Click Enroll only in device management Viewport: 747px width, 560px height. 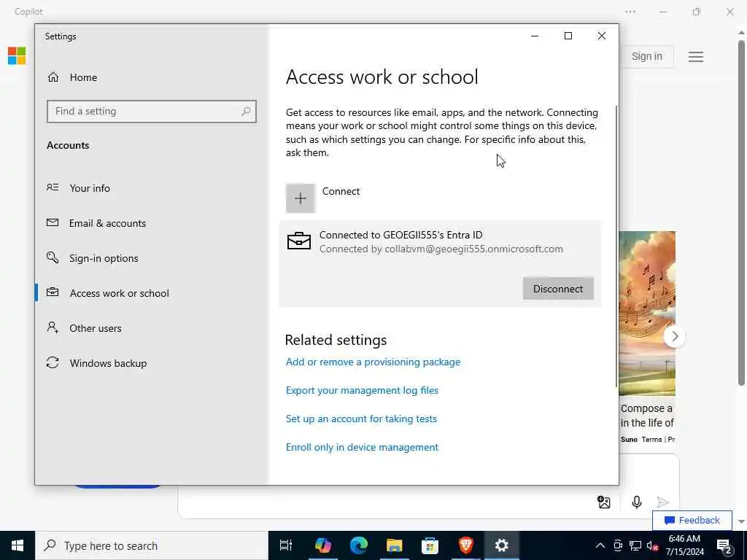click(x=362, y=447)
